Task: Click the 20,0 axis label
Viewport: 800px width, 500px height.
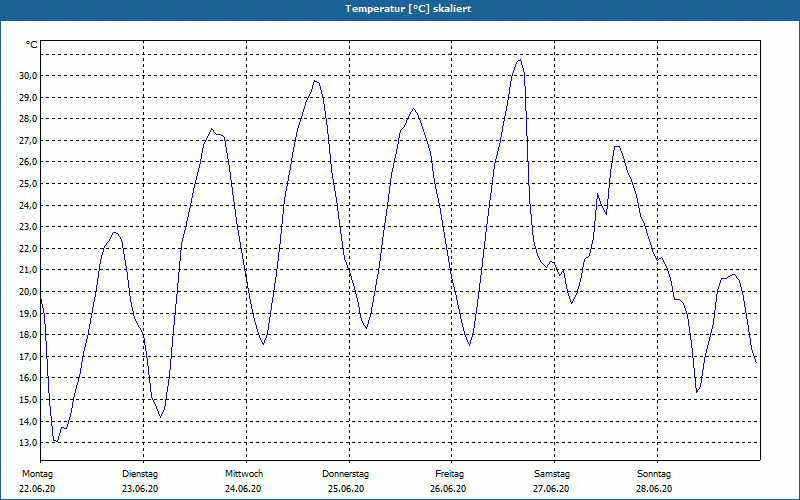Action: pos(28,291)
